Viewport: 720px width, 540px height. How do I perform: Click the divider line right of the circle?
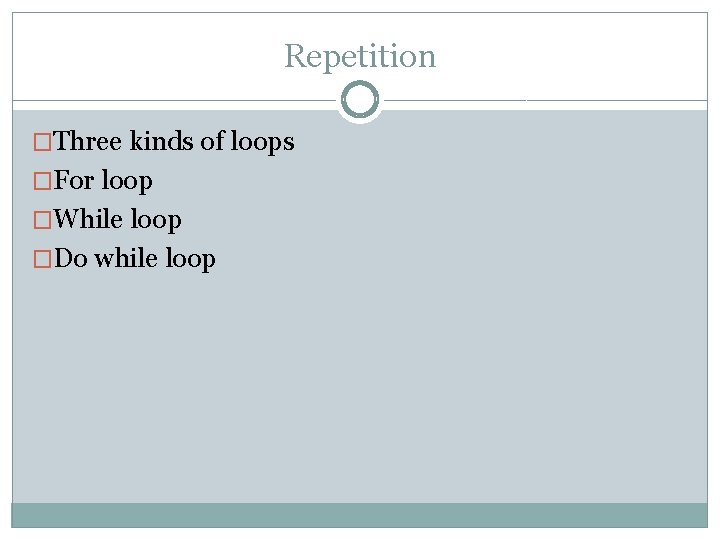tap(540, 100)
